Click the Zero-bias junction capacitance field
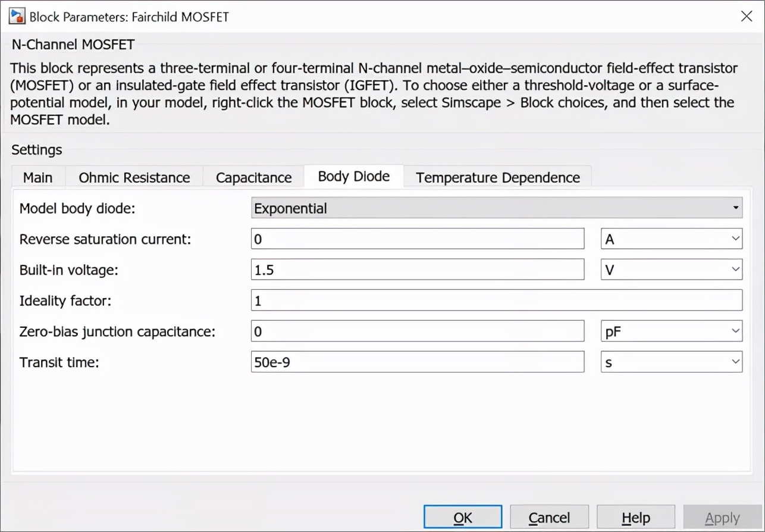The width and height of the screenshot is (765, 532). click(417, 331)
